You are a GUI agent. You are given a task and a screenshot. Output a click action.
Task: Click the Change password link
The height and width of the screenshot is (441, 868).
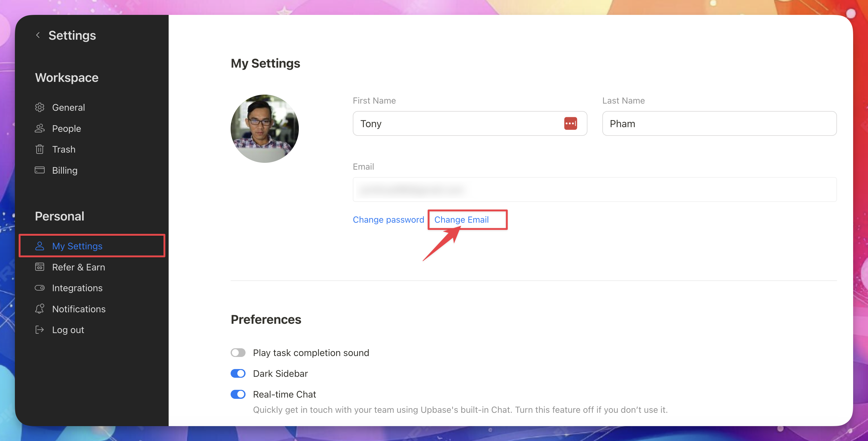point(388,220)
